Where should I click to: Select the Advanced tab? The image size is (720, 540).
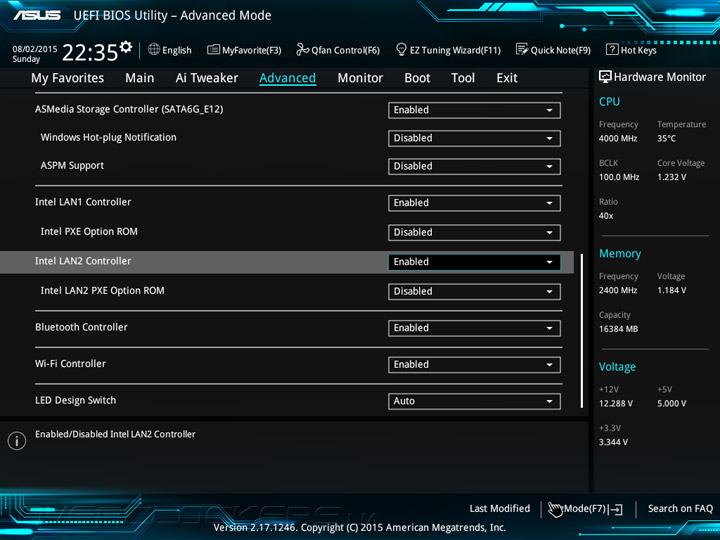pyautogui.click(x=287, y=78)
